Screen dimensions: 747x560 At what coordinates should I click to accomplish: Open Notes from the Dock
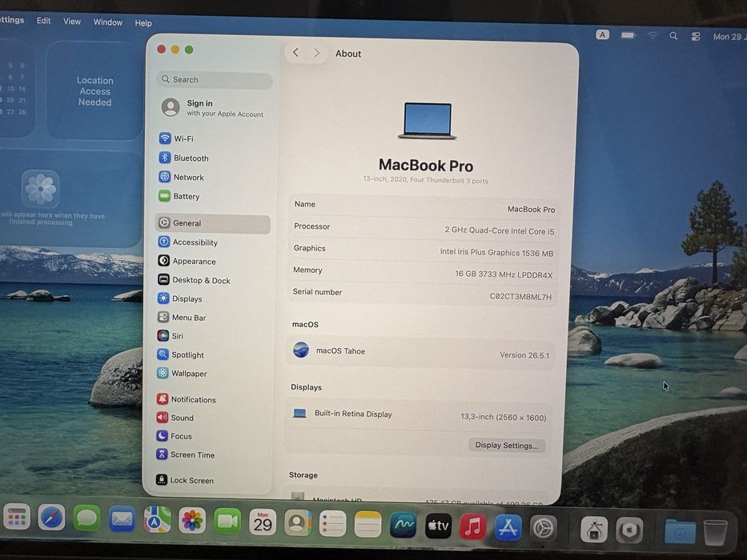point(367,525)
